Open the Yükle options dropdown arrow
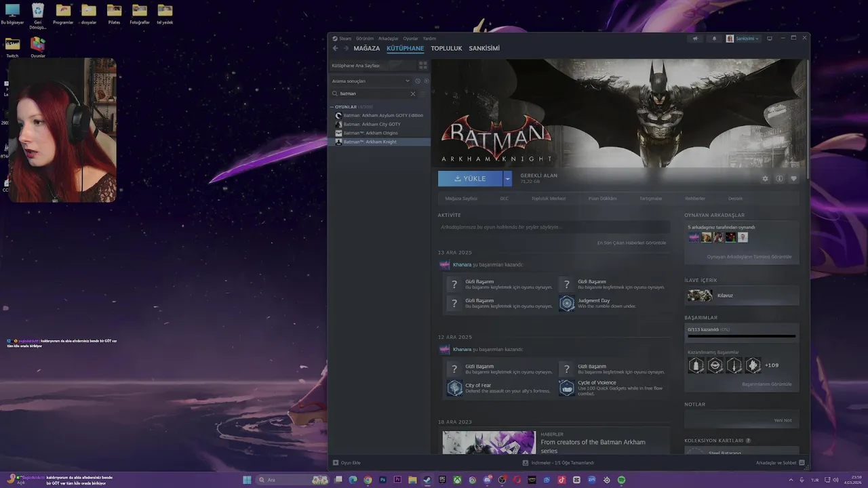 coord(507,178)
